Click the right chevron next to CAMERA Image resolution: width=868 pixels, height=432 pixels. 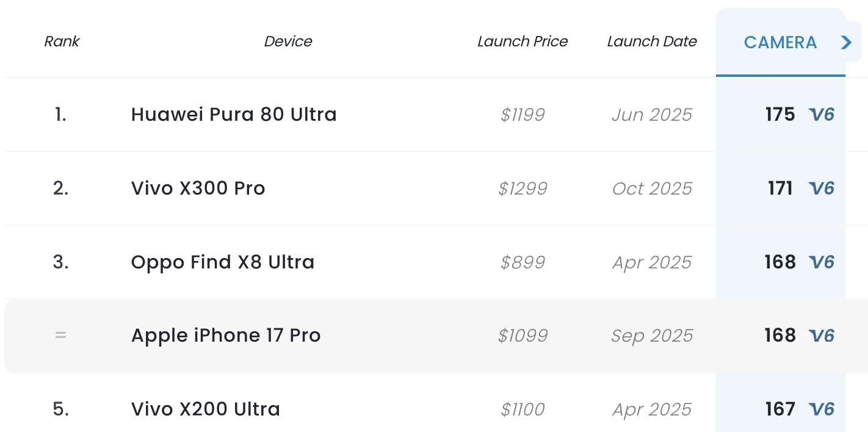point(847,42)
